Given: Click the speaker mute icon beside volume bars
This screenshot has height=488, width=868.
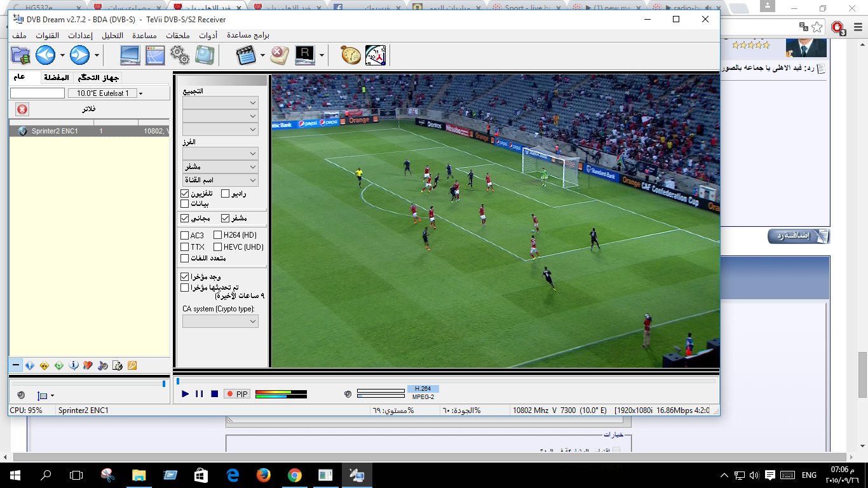Looking at the screenshot, I should pyautogui.click(x=348, y=394).
